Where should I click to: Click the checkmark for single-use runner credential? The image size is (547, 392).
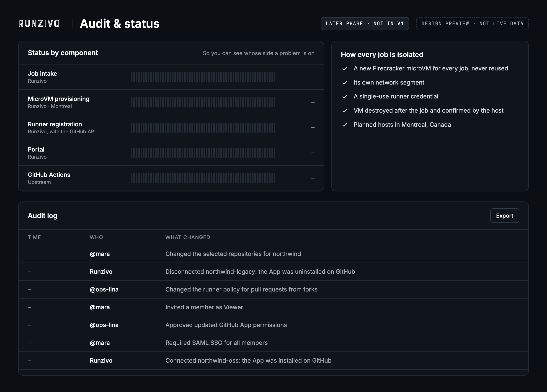point(344,97)
